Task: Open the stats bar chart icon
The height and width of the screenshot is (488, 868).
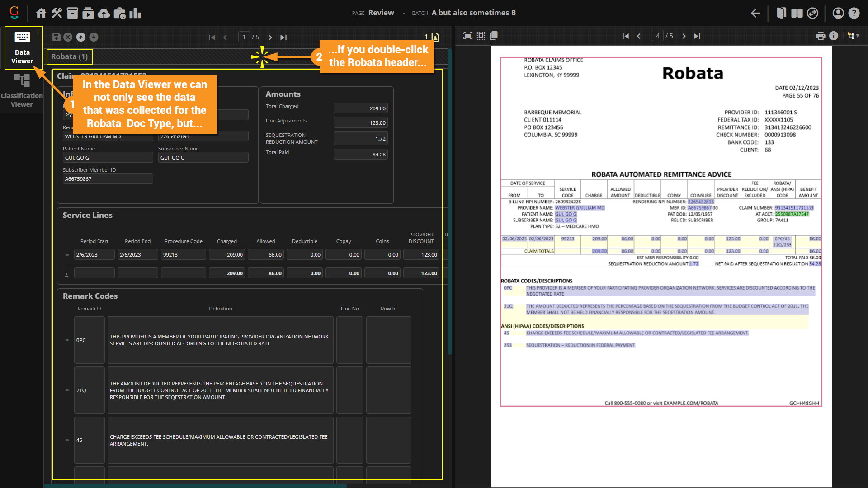Action: tap(135, 13)
